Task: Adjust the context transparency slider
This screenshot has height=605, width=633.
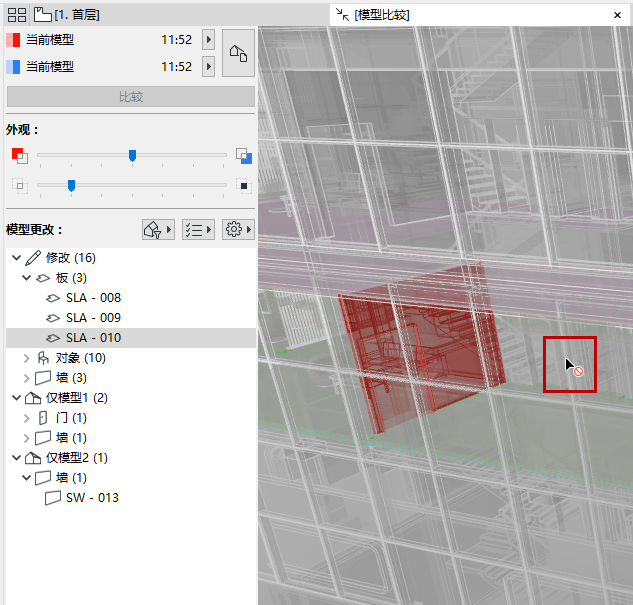Action: 71,186
